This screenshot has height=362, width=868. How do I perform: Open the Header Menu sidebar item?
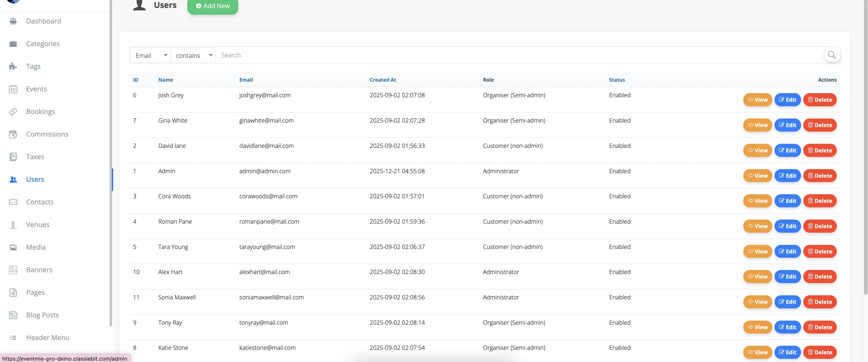click(x=48, y=337)
